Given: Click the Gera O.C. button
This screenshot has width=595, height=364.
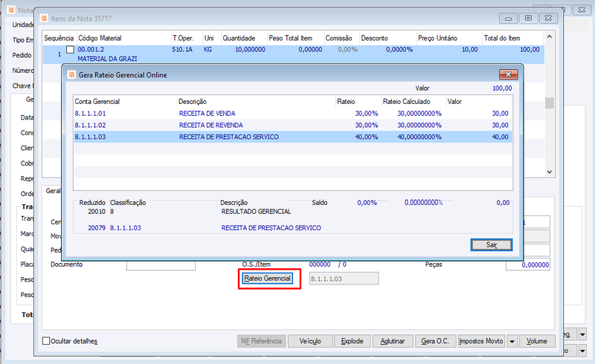Looking at the screenshot, I should click(x=435, y=341).
